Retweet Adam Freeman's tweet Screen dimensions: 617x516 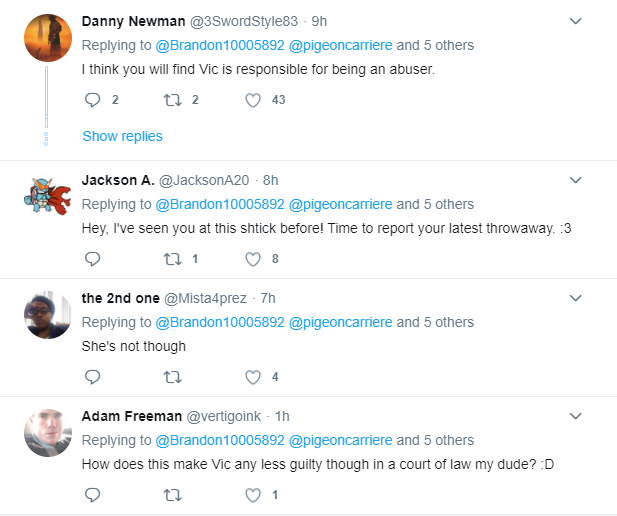point(173,495)
